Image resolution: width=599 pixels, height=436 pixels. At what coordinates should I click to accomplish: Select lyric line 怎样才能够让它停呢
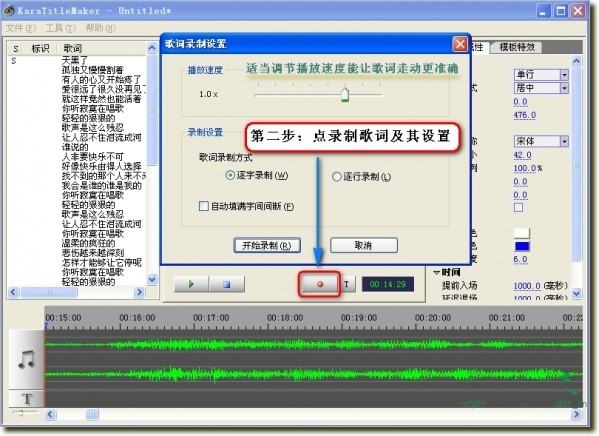(x=102, y=263)
